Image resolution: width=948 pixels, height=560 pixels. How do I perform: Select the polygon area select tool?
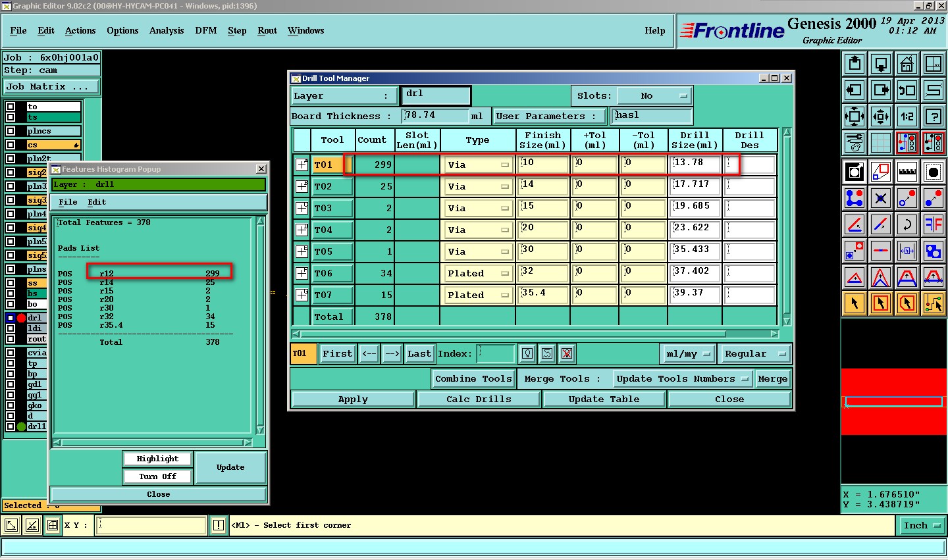tap(907, 303)
